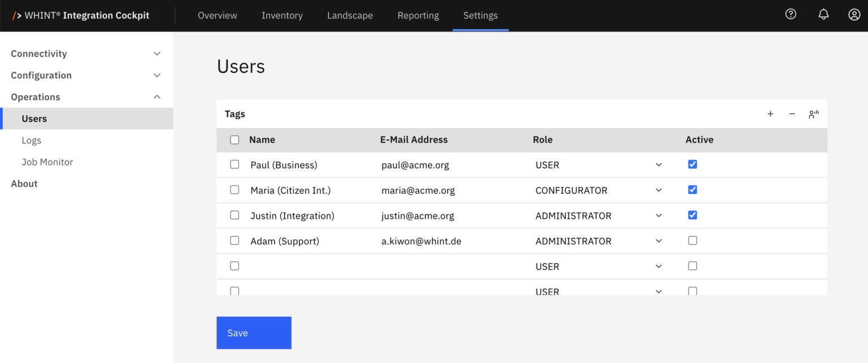Enable Active checkbox for Adam (Support)
Screen dimensions: 868x363
[x=692, y=241]
